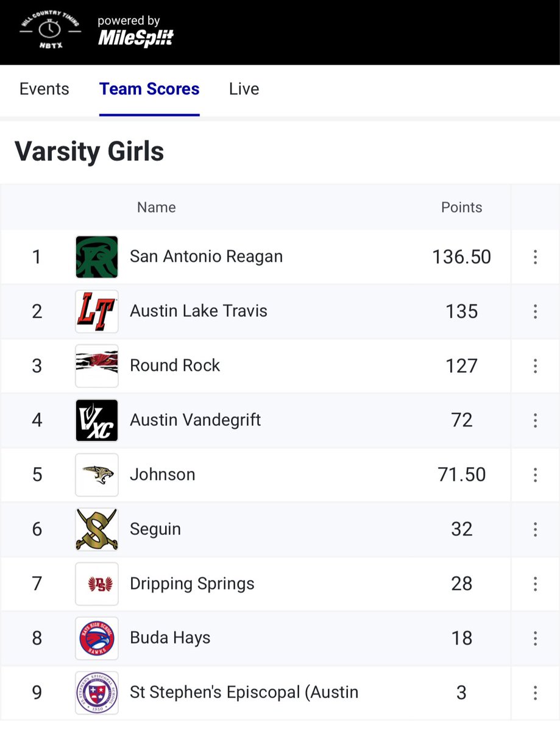560x731 pixels.
Task: Open three-dot menu for Johnson row
Action: pos(535,475)
